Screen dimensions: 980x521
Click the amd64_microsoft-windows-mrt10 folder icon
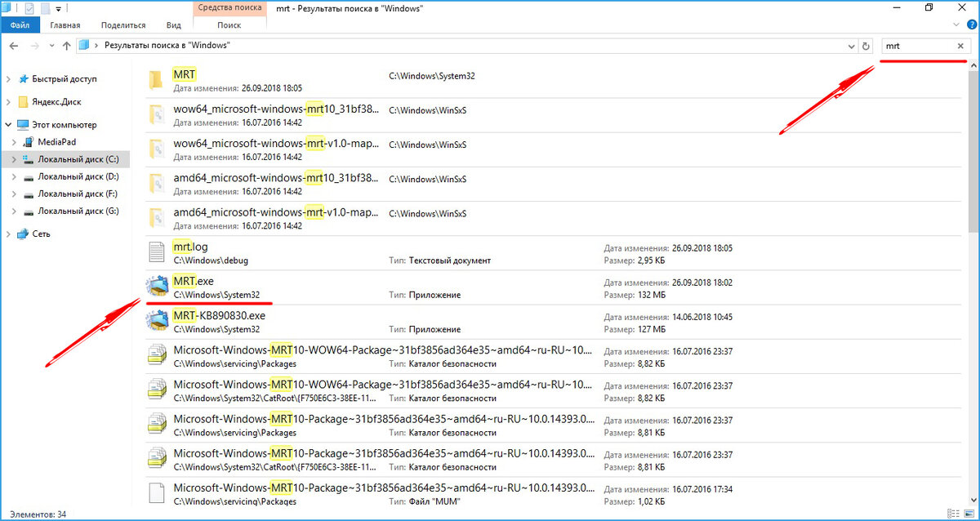[156, 184]
